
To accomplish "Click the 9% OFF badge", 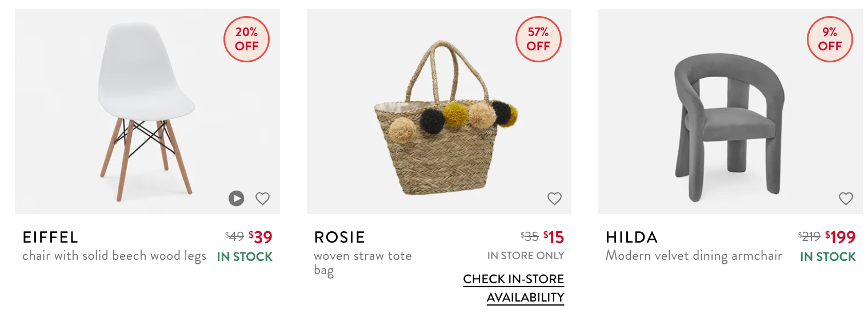I will pyautogui.click(x=830, y=39).
